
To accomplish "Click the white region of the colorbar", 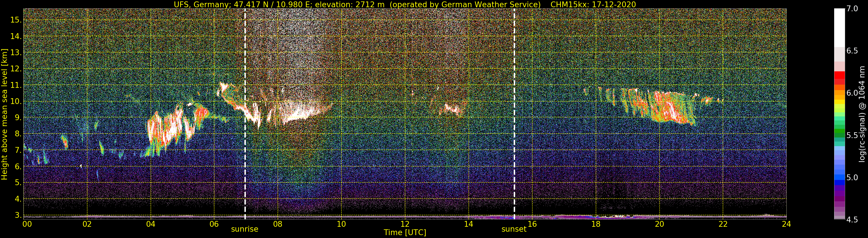I will (x=839, y=28).
